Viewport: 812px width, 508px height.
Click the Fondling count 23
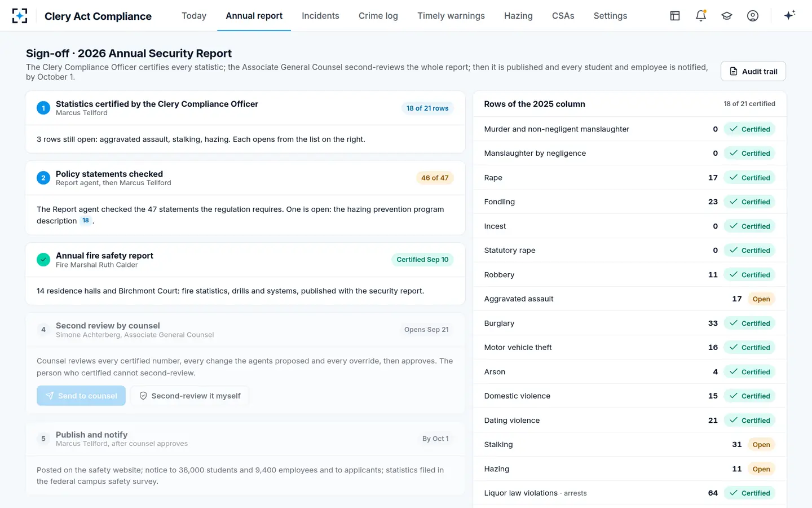pyautogui.click(x=713, y=202)
